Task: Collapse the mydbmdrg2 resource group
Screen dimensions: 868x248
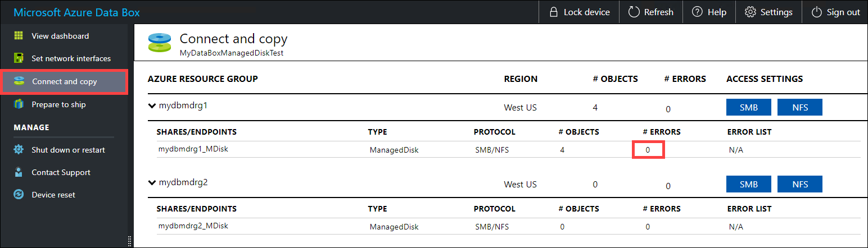Action: (152, 182)
